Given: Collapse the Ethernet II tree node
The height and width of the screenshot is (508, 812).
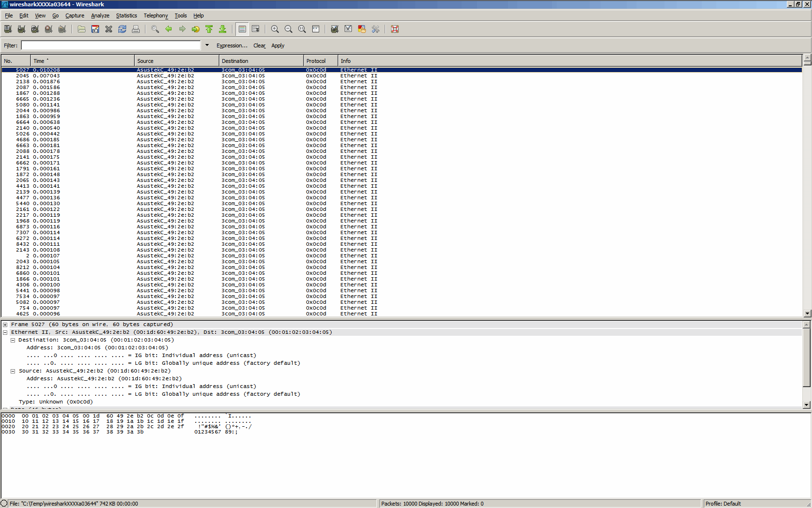Looking at the screenshot, I should click(x=5, y=332).
